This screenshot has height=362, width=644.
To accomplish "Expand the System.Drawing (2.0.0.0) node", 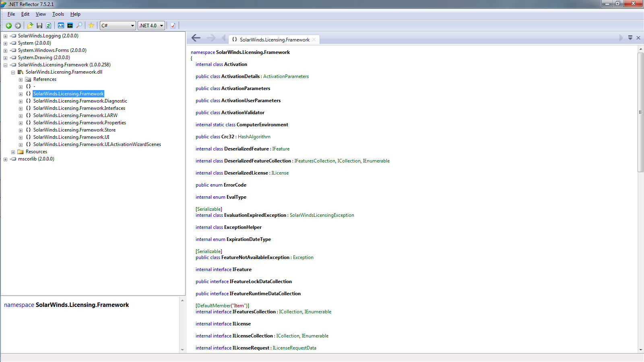I will click(5, 58).
